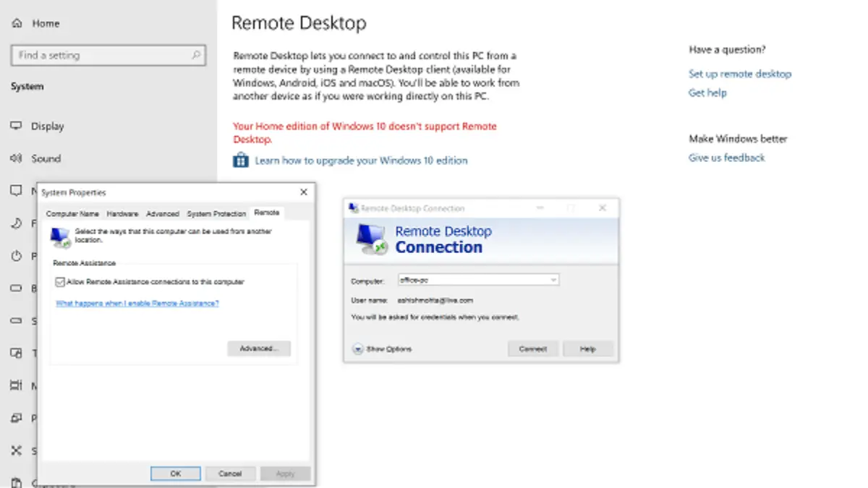
Task: Click the 'Remote Assistance' group label
Action: (x=85, y=263)
